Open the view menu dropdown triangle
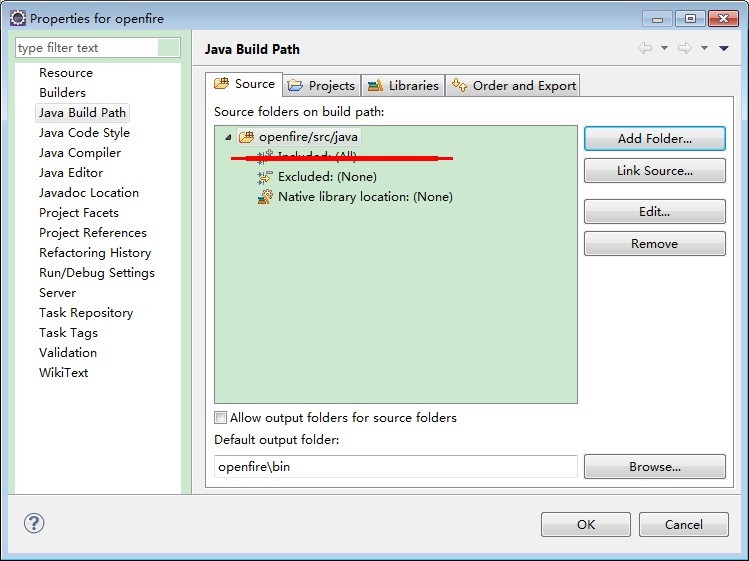This screenshot has height=561, width=749. 724,48
